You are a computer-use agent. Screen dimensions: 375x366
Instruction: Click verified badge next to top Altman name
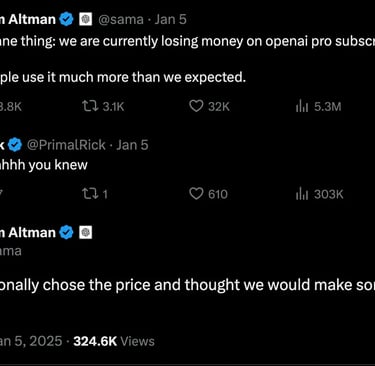(66, 19)
